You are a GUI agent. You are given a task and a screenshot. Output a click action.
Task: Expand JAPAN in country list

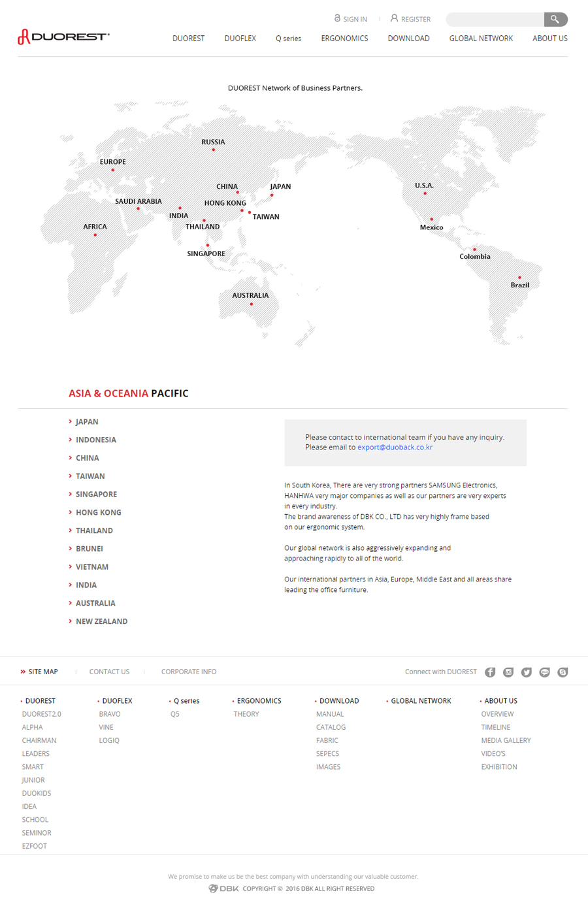[x=87, y=422]
